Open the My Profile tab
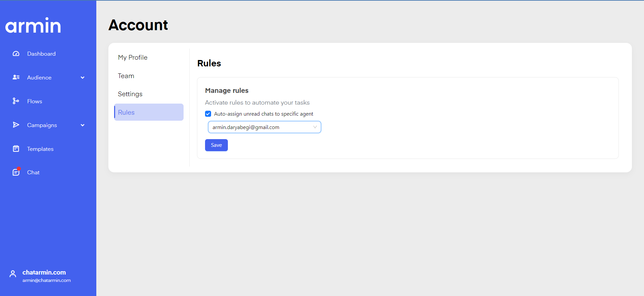This screenshot has height=296, width=644. pyautogui.click(x=133, y=57)
